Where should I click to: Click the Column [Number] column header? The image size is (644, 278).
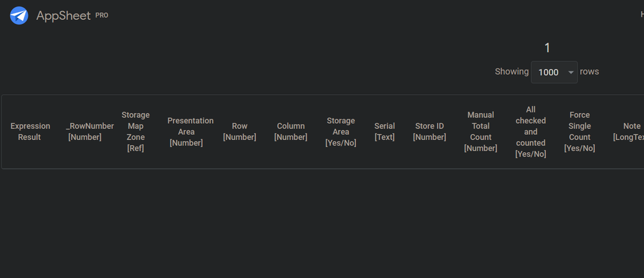290,132
